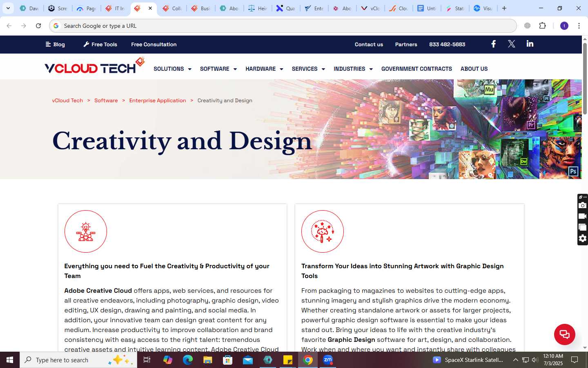Open the Free Tools link
Viewport: 588px width, 368px height.
(x=100, y=44)
